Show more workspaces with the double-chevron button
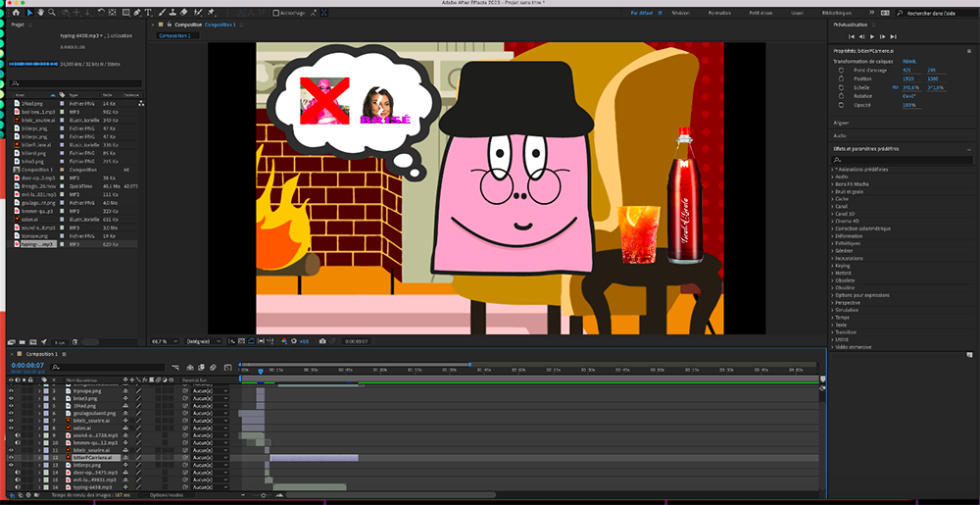Viewport: 980px width, 505px height. pyautogui.click(x=872, y=13)
